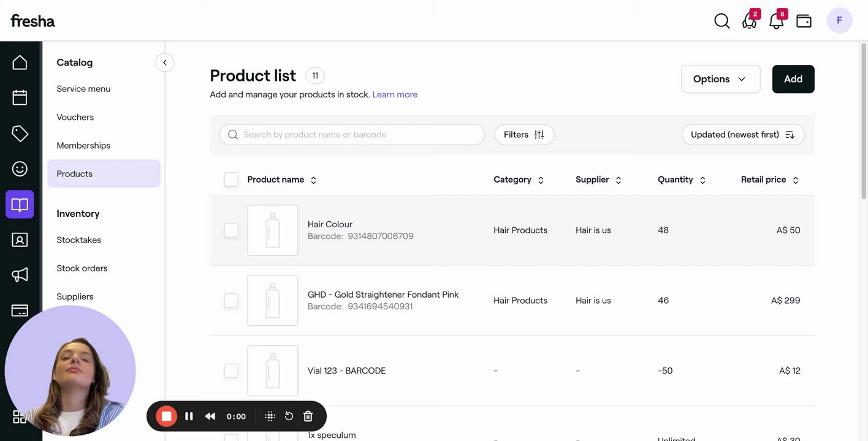Open notifications bell icon

click(x=776, y=21)
